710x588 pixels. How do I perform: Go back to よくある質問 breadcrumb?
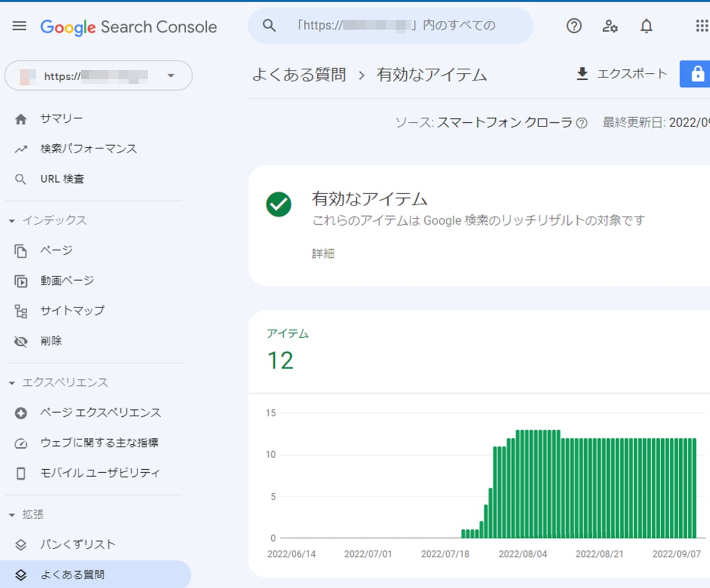(299, 75)
